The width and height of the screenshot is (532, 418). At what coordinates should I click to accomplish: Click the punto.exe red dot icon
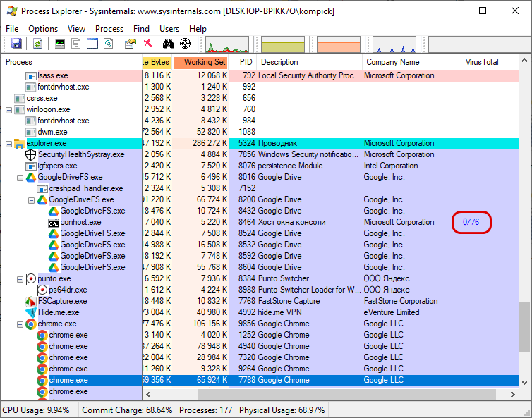coord(31,278)
